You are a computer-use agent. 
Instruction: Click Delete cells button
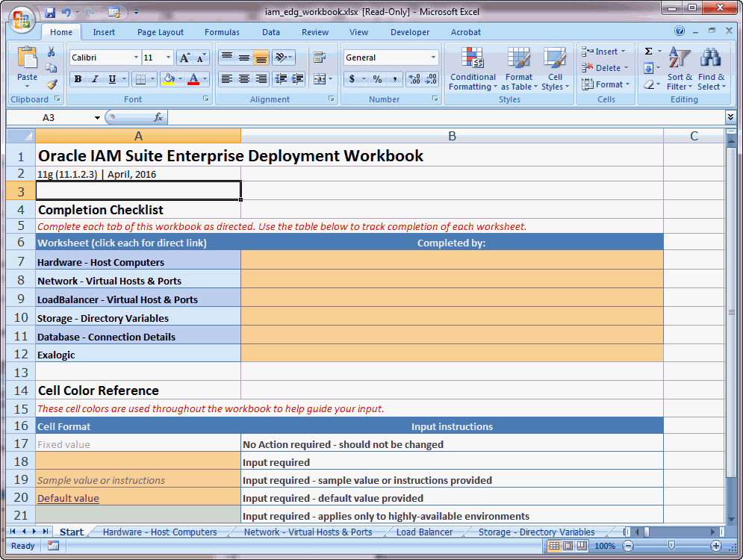[x=605, y=68]
